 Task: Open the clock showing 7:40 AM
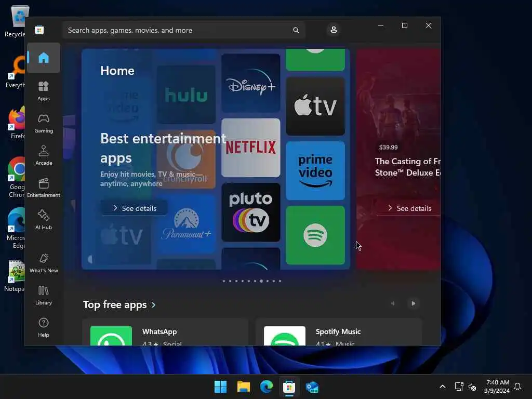tap(497, 387)
